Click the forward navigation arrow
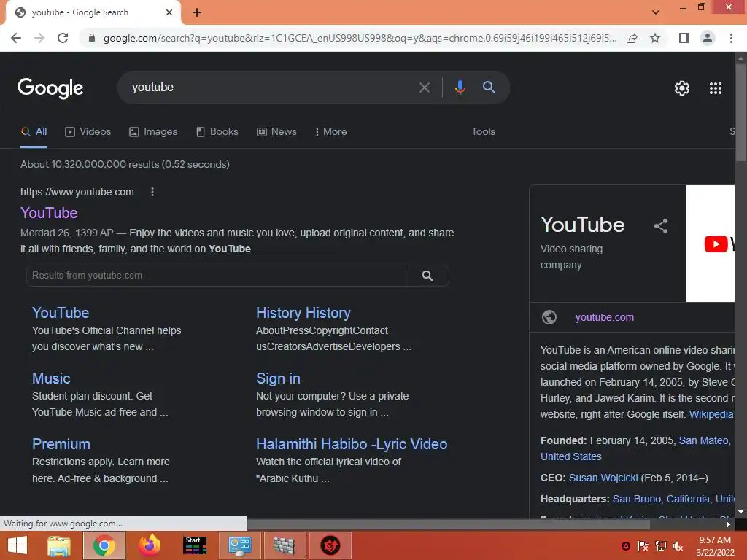The height and width of the screenshot is (560, 747). point(39,38)
